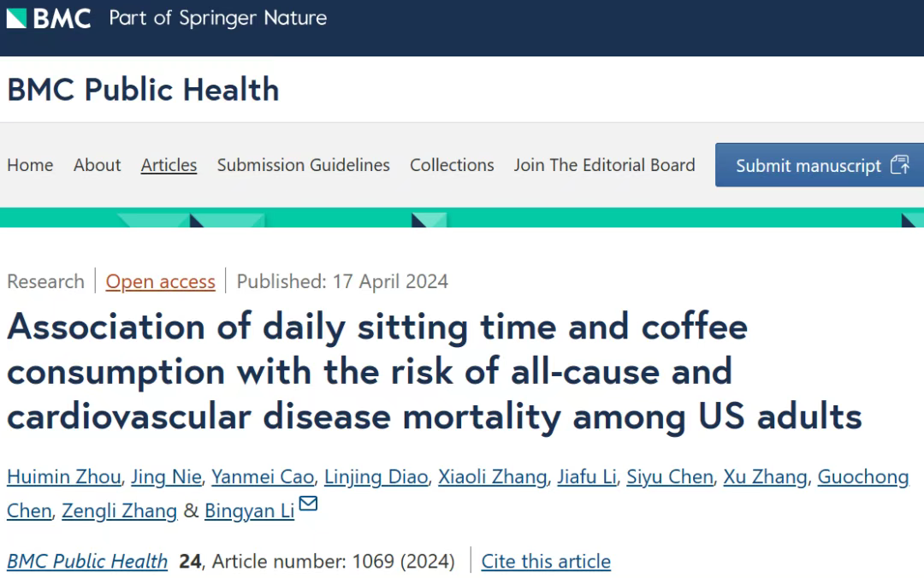Follow the Open access link
The image size is (924, 578).
click(160, 281)
